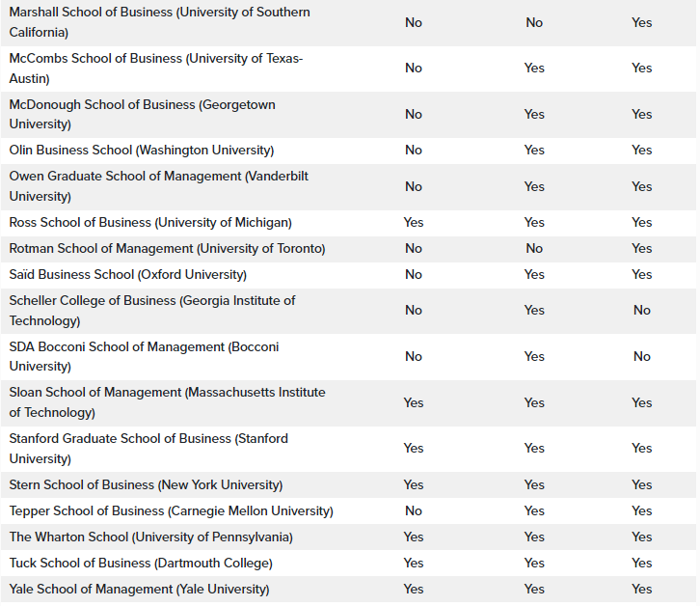This screenshot has height=606, width=700.
Task: Select The Wharton School (University of Pennsylvania)
Action: pos(150,537)
